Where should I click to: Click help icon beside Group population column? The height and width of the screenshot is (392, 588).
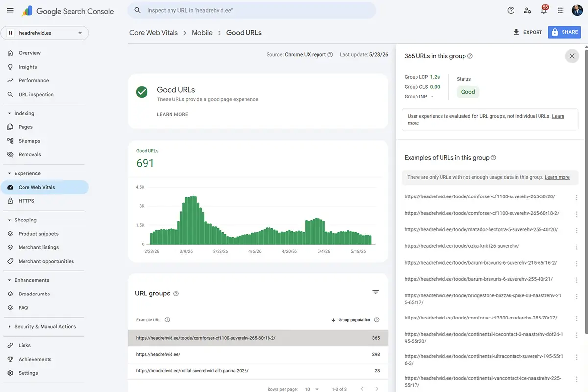(x=377, y=320)
